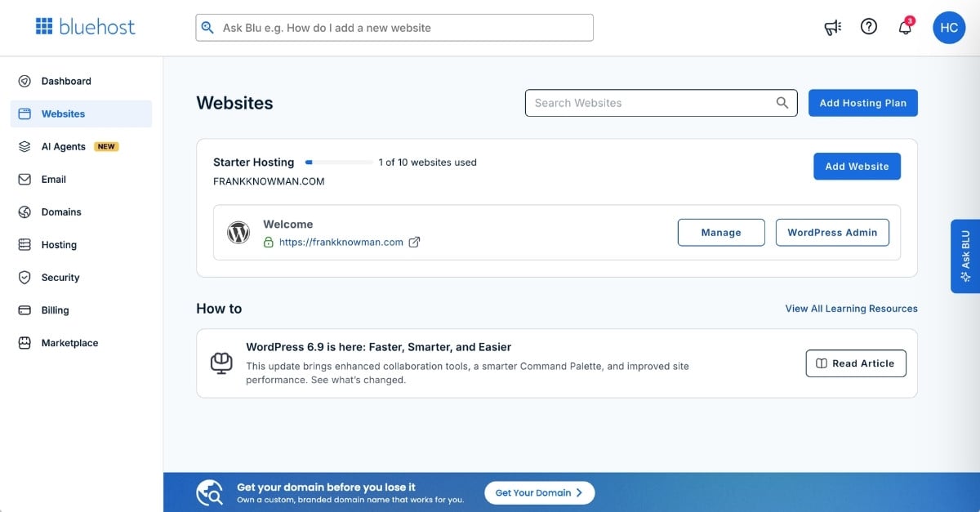Screen dimensions: 980x512
Task: Click the Marketplace store icon
Action: click(x=24, y=343)
